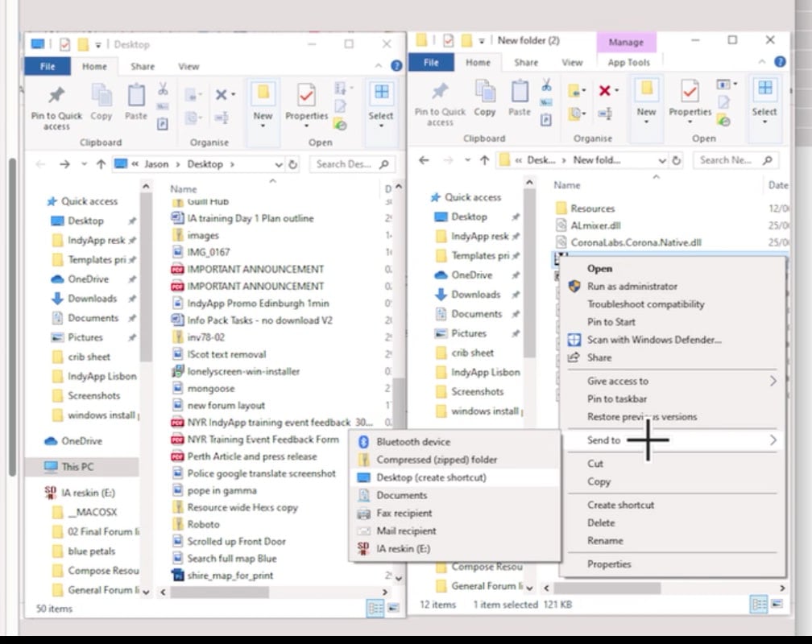The width and height of the screenshot is (812, 644).
Task: Open New dropdown in New folder (2) ribbon
Action: coord(646,122)
